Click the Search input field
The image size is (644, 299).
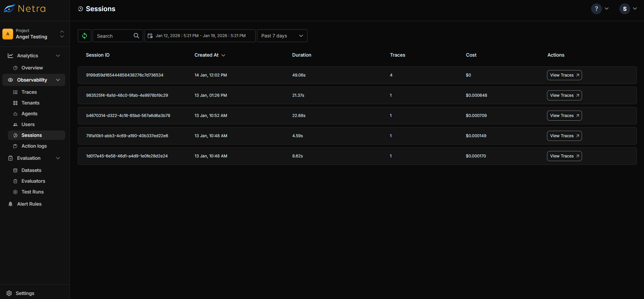click(x=118, y=36)
